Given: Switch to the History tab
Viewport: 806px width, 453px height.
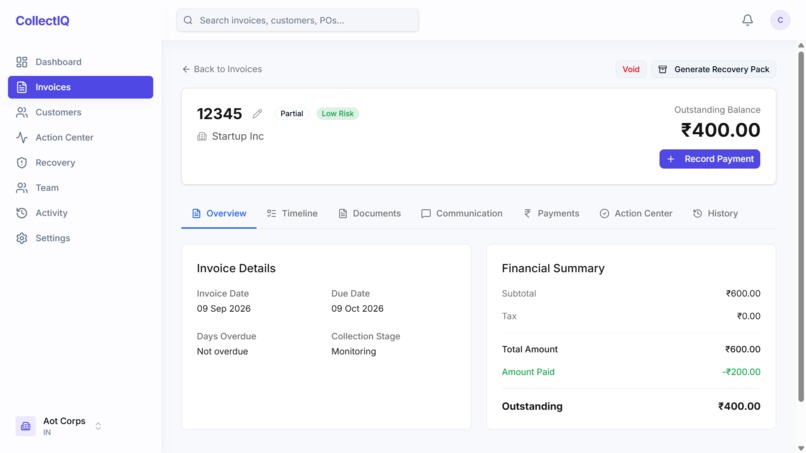Looking at the screenshot, I should tap(715, 213).
